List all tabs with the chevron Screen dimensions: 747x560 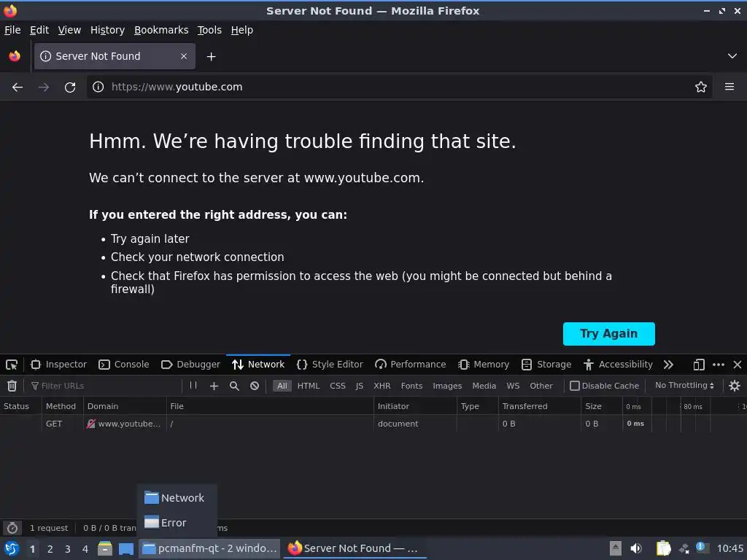tap(732, 56)
